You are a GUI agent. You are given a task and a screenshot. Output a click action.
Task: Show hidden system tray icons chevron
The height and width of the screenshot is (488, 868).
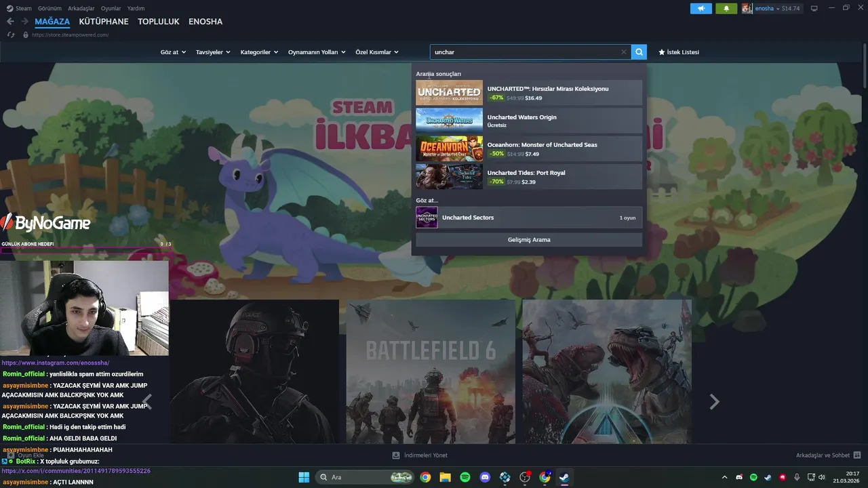click(724, 477)
